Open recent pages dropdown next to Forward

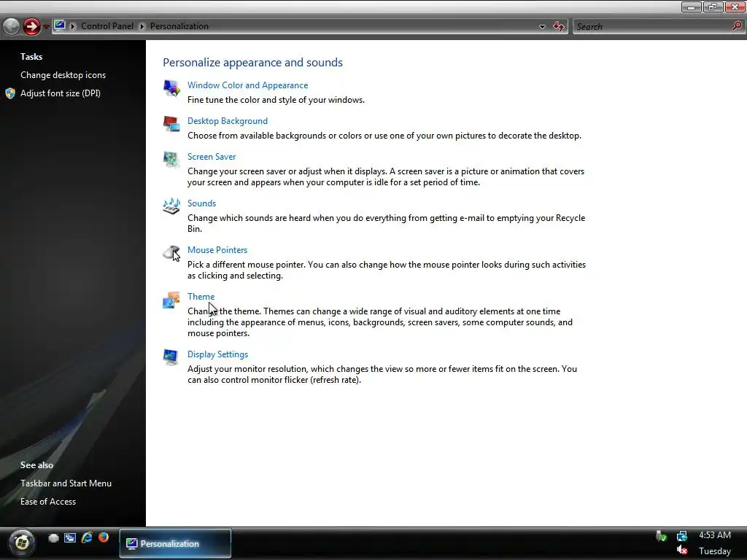[46, 27]
